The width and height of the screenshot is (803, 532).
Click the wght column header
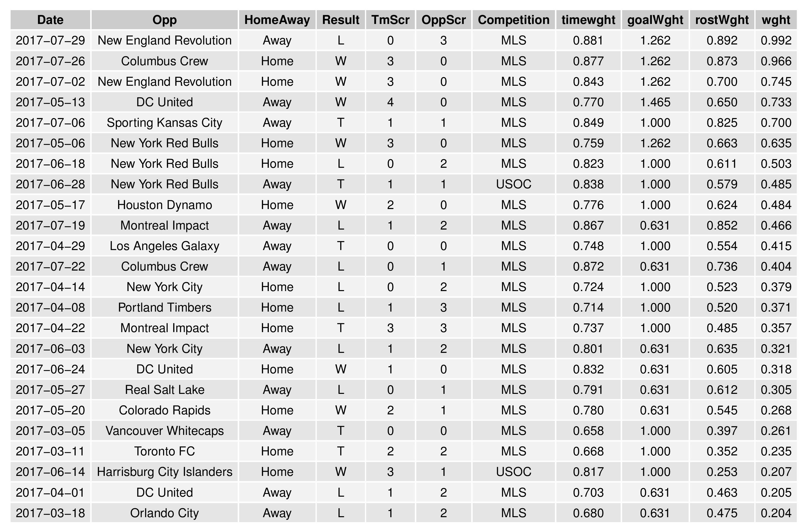pyautogui.click(x=776, y=20)
